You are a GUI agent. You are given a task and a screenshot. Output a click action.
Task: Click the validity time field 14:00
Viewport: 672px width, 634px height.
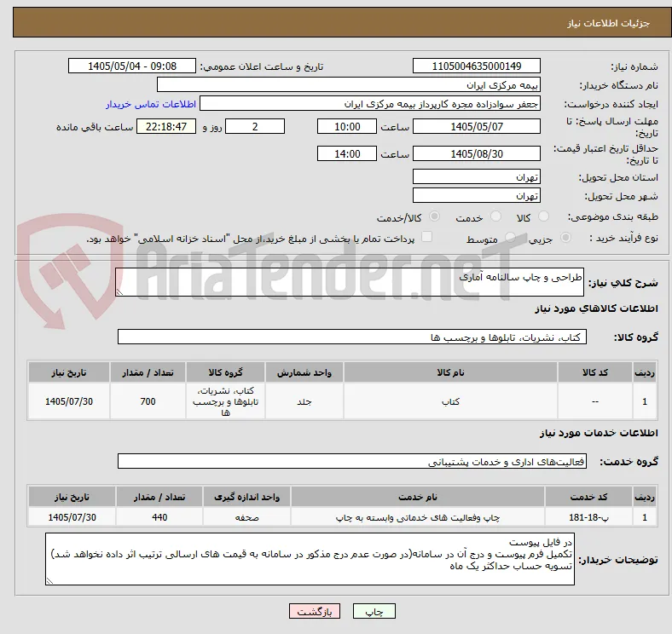click(347, 153)
